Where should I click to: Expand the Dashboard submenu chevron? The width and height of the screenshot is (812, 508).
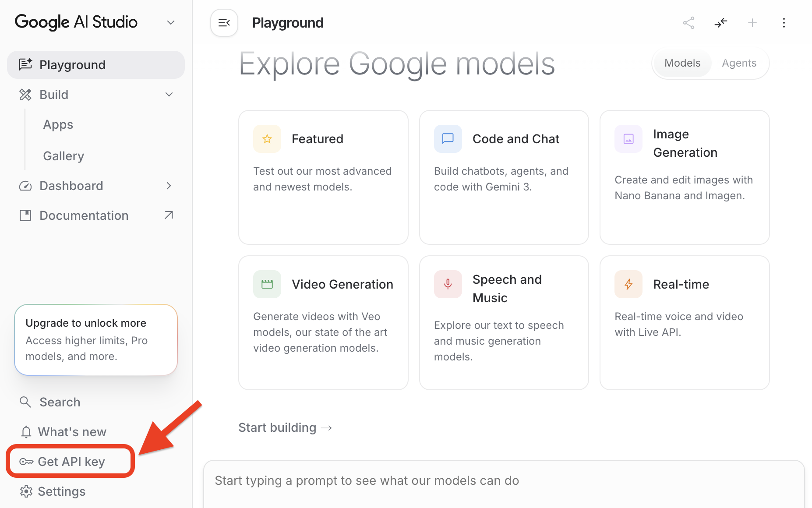[x=169, y=186]
